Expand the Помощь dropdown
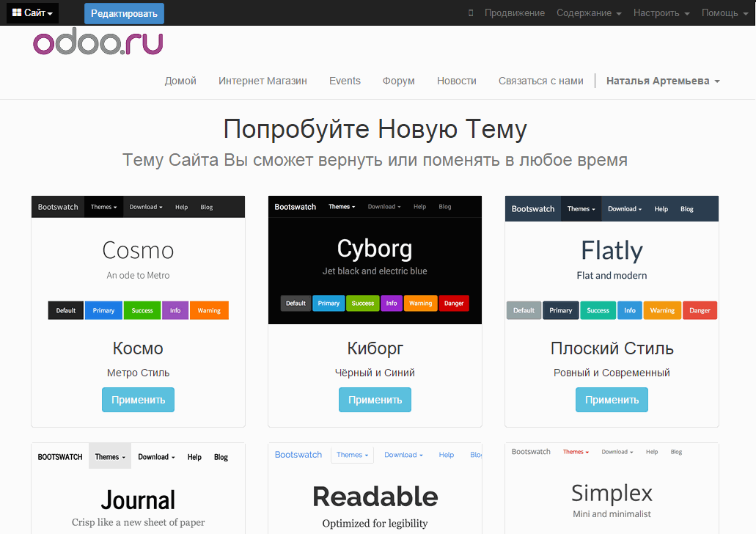 724,13
